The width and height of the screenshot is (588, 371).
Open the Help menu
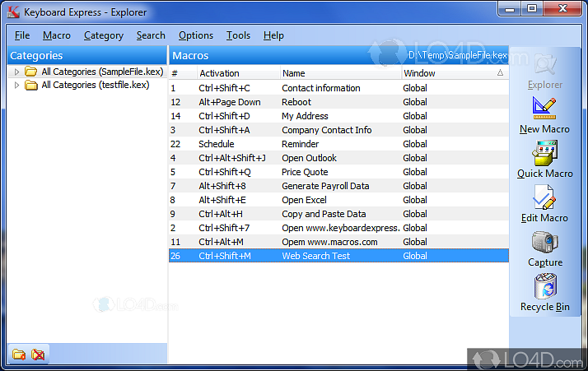tap(273, 35)
